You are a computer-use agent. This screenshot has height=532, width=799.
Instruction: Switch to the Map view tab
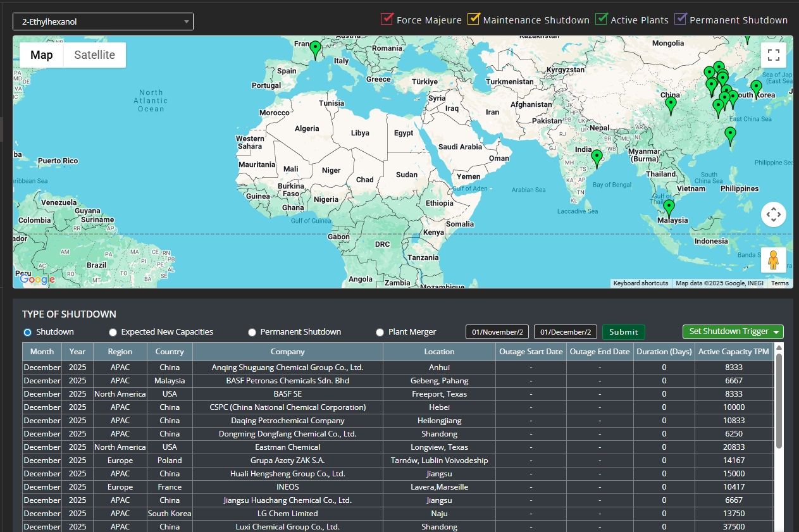(42, 55)
